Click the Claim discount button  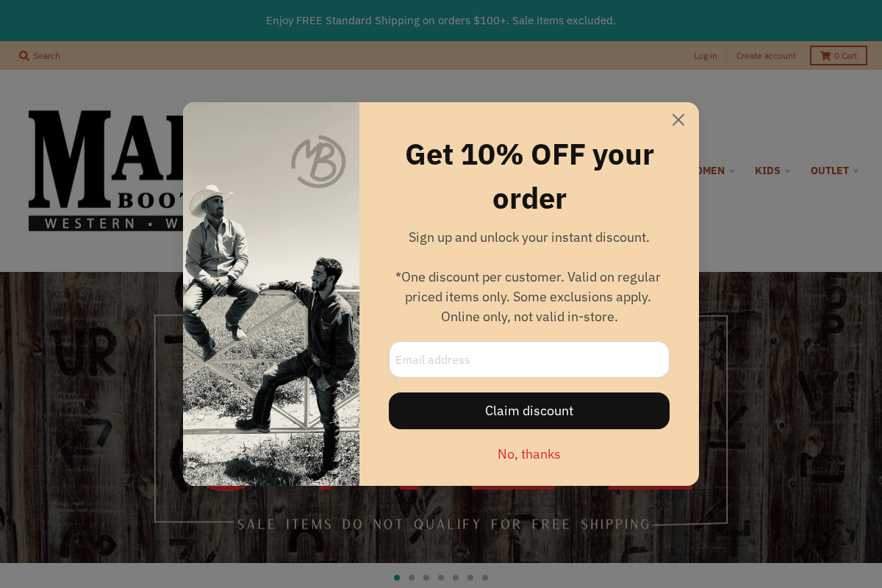pyautogui.click(x=529, y=411)
